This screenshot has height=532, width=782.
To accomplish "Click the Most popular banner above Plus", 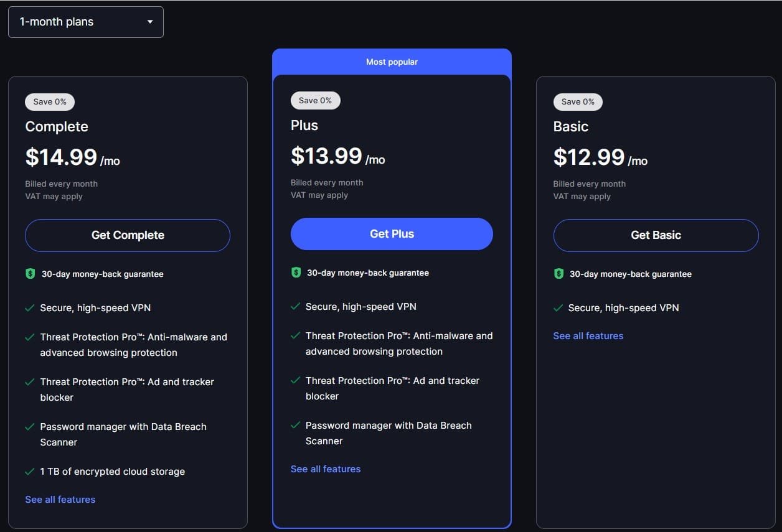I will [392, 62].
